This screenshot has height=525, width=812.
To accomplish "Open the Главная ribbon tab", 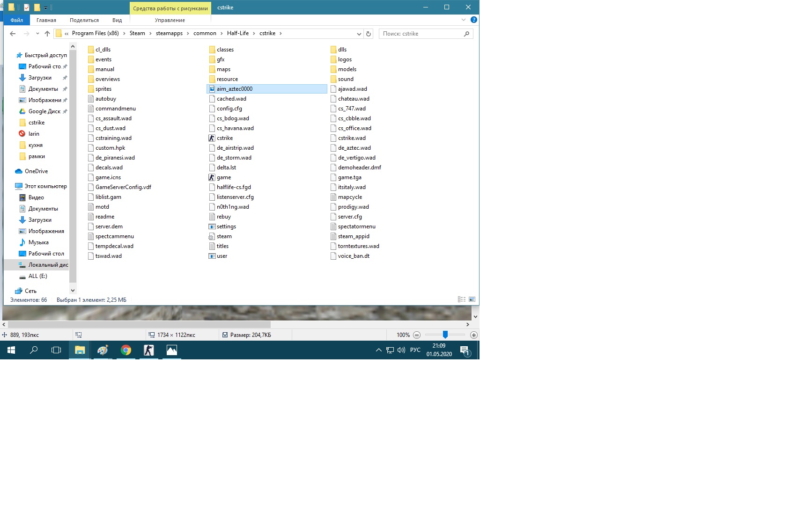I will click(x=46, y=20).
